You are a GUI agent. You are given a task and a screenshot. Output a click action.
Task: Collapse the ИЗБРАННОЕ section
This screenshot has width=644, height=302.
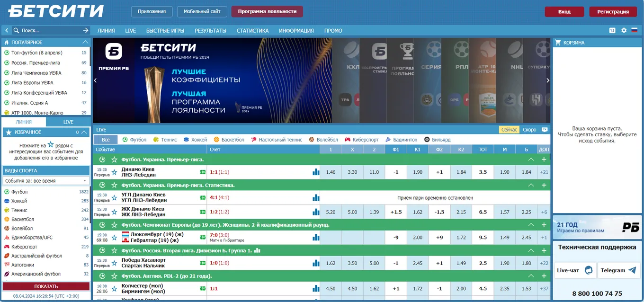click(x=84, y=132)
